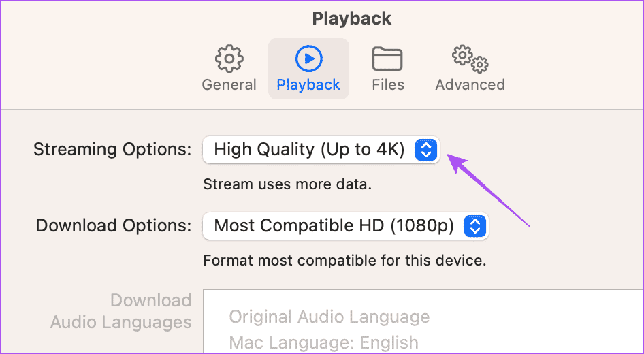Click the General gear icon
This screenshot has width=644, height=354.
[x=229, y=59]
